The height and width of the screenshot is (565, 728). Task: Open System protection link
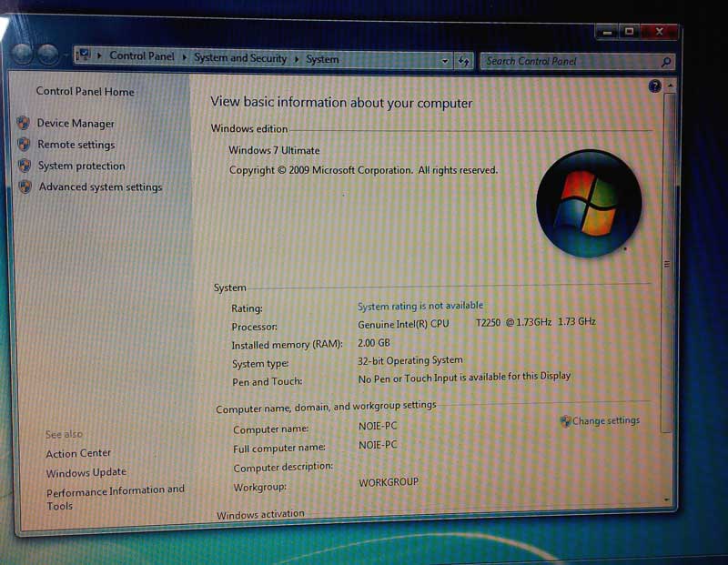tap(82, 166)
